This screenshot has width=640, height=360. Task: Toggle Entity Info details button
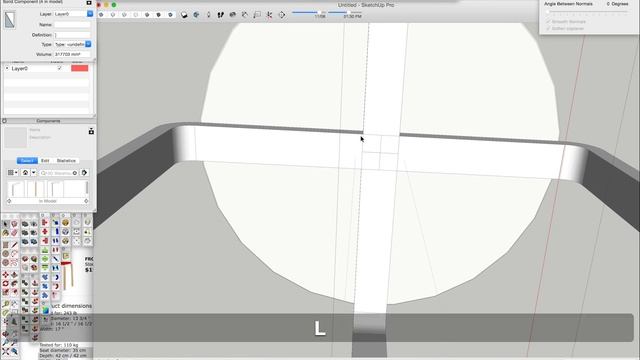tap(89, 3)
